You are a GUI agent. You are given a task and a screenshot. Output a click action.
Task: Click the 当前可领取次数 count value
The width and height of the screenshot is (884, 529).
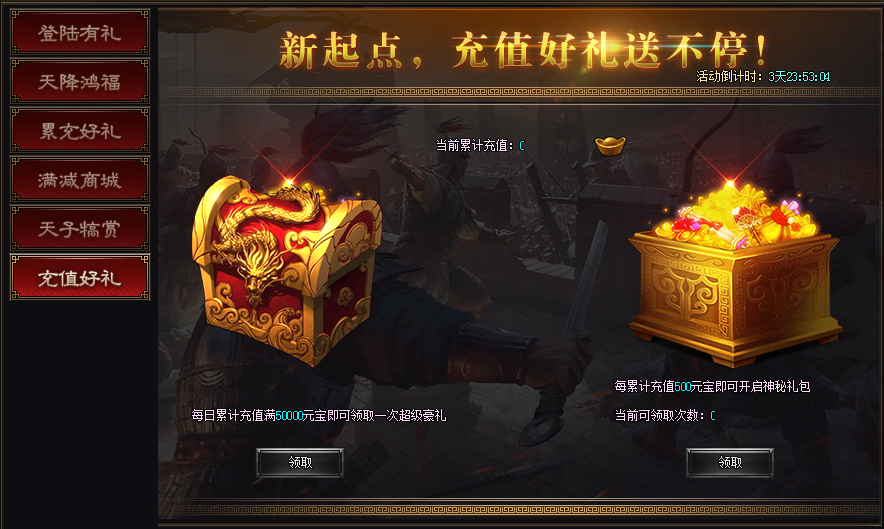point(713,416)
